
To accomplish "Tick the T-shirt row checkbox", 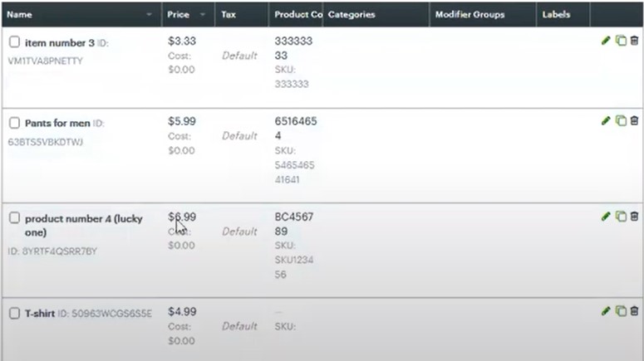I will pos(14,314).
